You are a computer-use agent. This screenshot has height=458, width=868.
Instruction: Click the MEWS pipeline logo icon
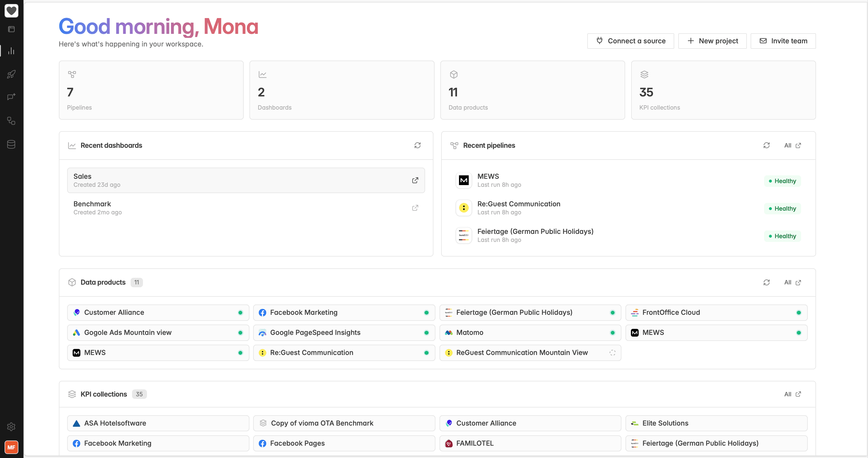[464, 181]
